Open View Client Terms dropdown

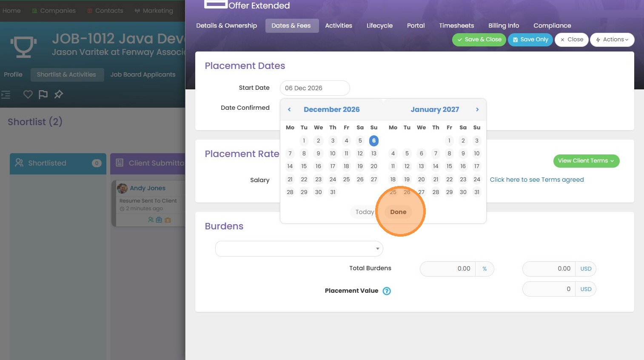pos(586,161)
